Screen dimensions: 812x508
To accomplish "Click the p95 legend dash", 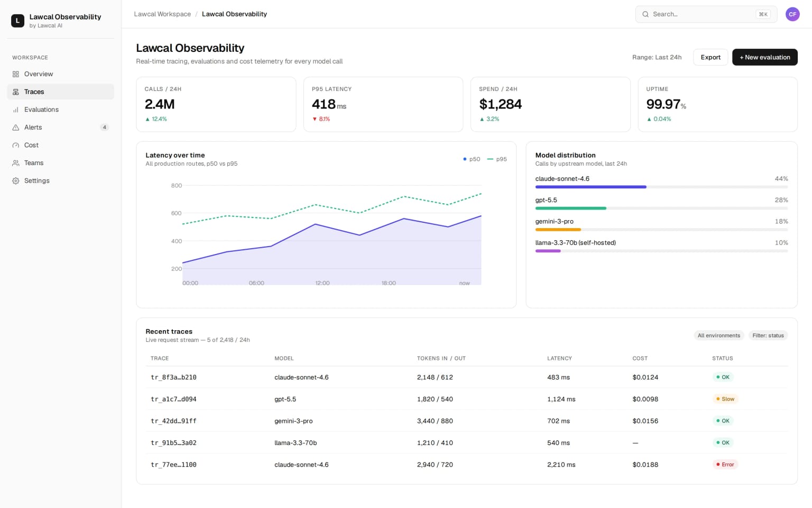I will (490, 159).
